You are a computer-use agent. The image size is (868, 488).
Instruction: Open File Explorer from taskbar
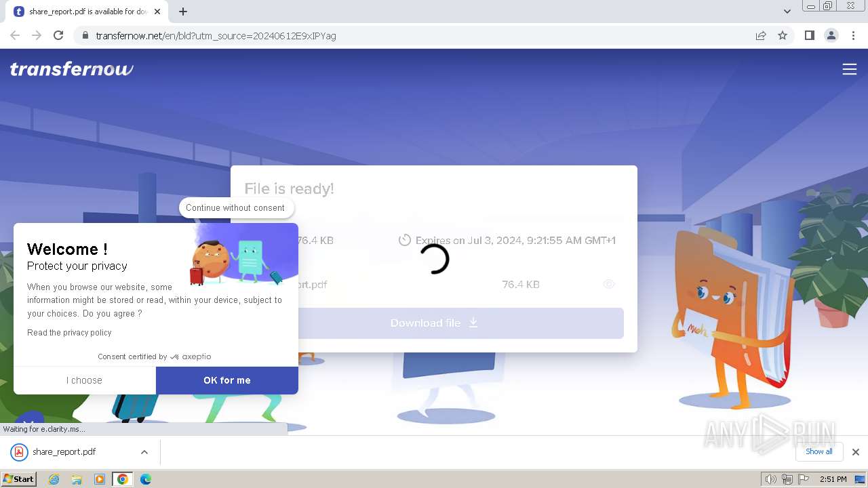pyautogui.click(x=77, y=479)
